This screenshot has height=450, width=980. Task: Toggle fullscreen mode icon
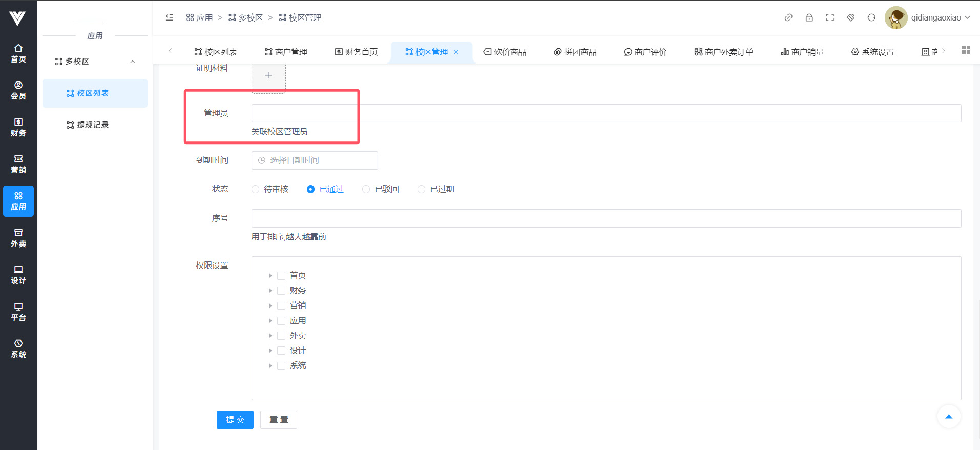(830, 17)
